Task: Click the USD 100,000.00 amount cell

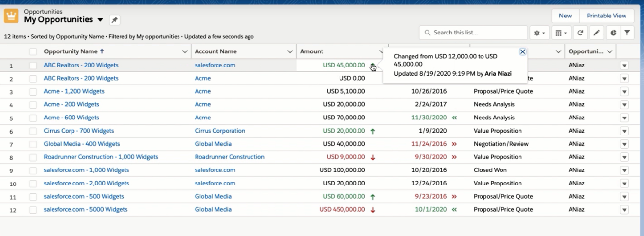Action: point(342,170)
